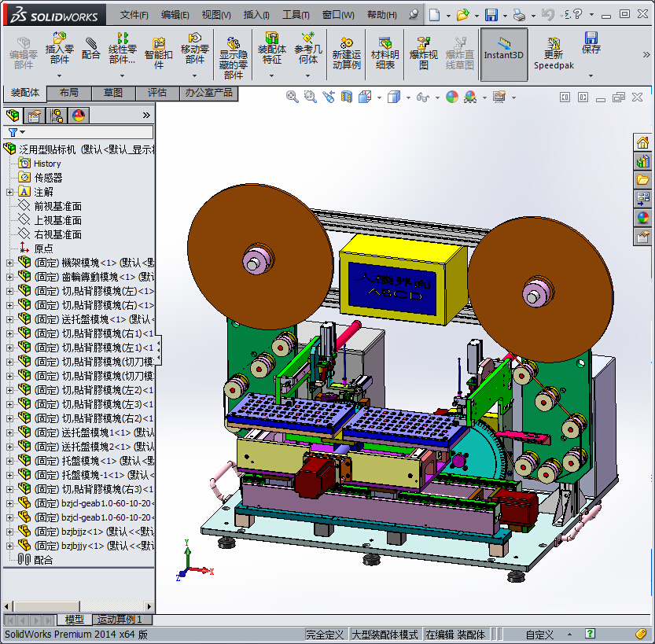
Task: Click the Edit Appearance color ball icon
Action: [451, 97]
